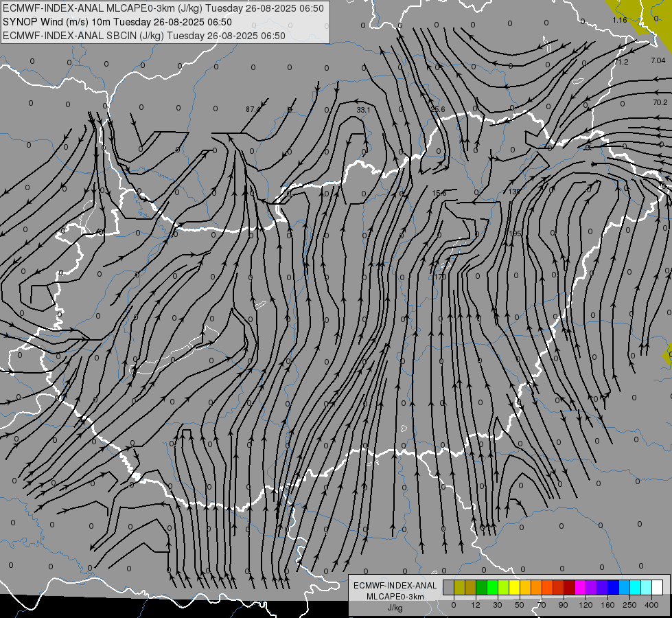Click the ECMWF-INDEX-ANAL SBCIN title line
The width and height of the screenshot is (672, 618).
point(144,36)
